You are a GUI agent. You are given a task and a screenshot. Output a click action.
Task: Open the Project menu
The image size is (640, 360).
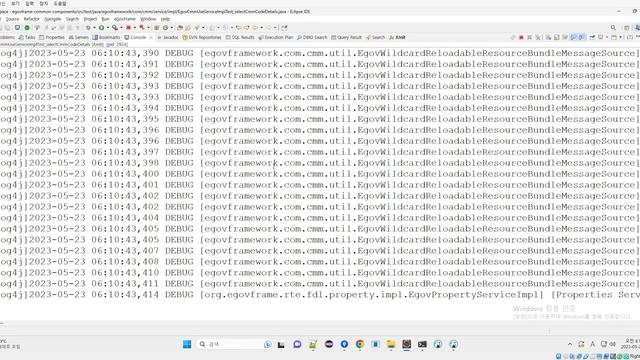click(90, 19)
